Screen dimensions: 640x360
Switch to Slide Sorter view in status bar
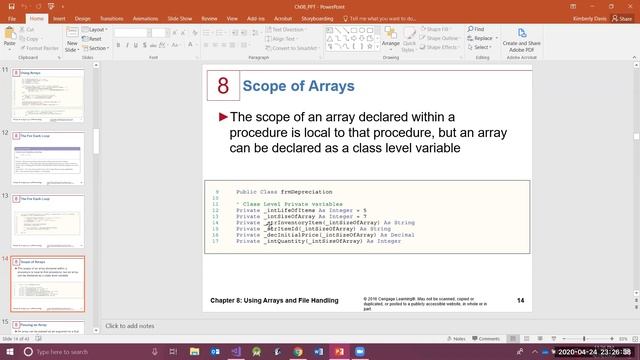527,338
